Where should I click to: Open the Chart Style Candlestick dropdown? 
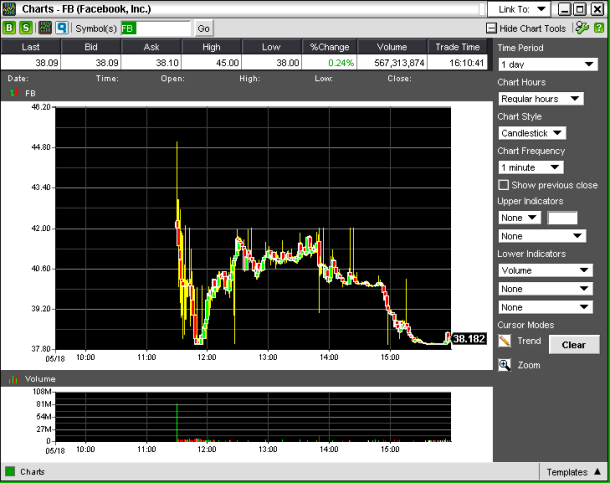point(532,133)
